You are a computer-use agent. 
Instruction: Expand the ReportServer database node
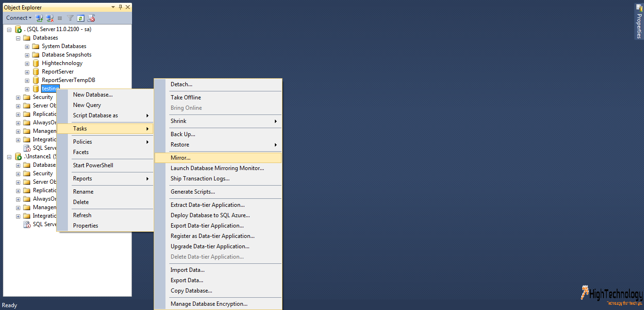(27, 72)
